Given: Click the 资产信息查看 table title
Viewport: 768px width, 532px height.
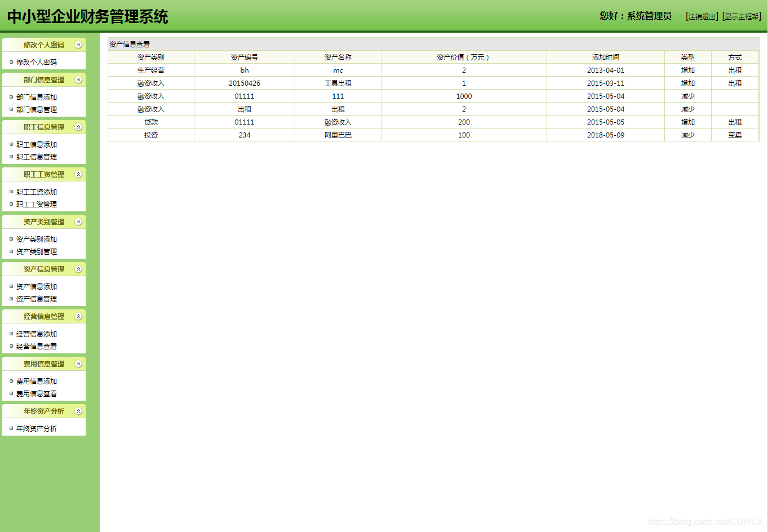Looking at the screenshot, I should point(130,45).
